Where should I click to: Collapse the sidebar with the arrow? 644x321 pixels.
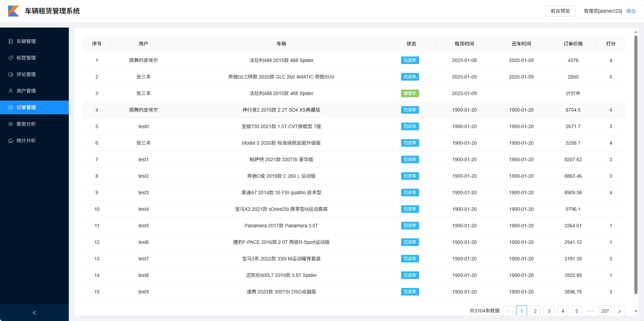click(34, 313)
